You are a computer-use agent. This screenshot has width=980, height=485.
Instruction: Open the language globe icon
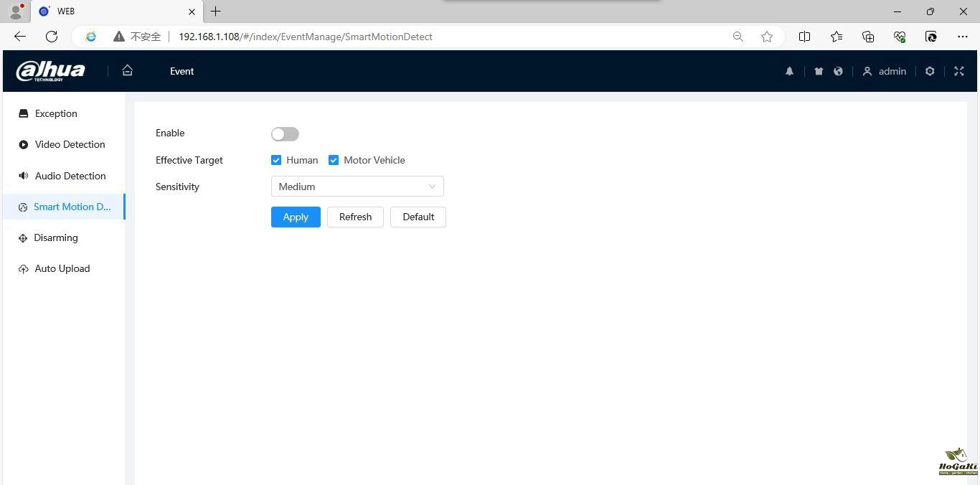pyautogui.click(x=838, y=71)
